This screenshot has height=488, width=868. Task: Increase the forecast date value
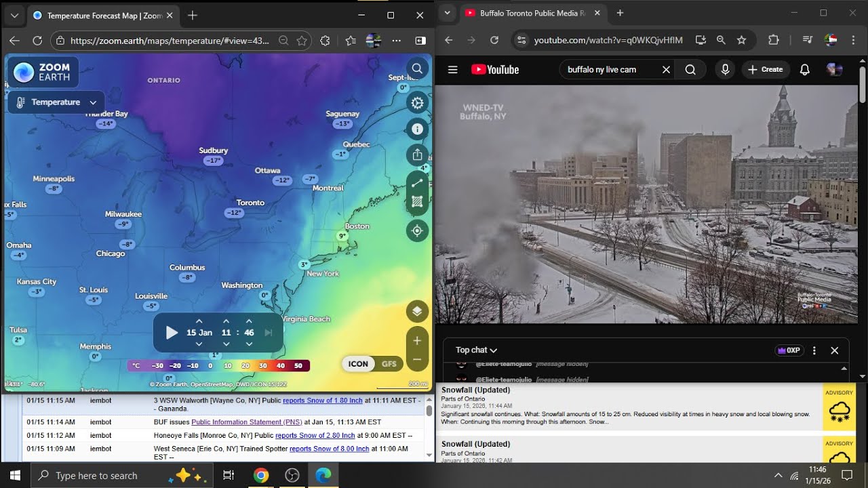199,321
